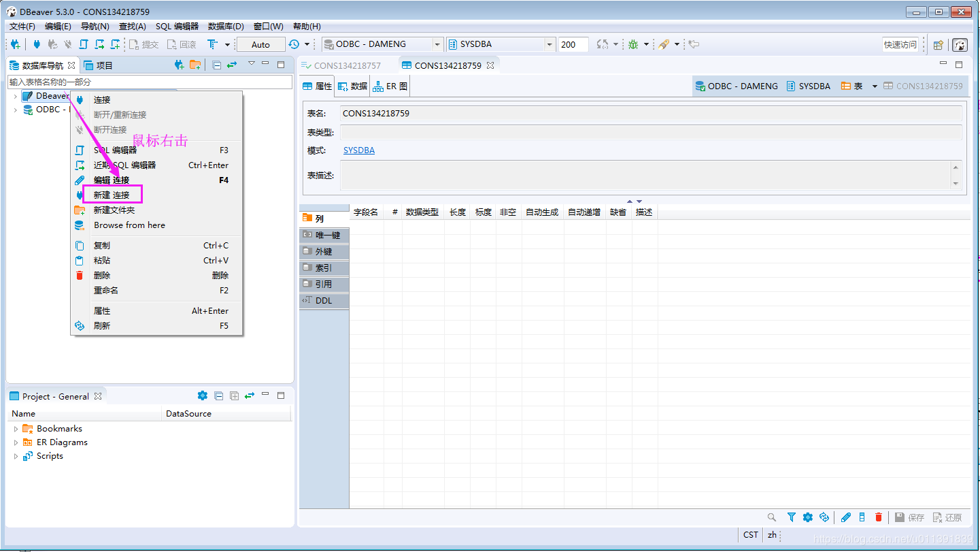Click the create column icon beside pencil
This screenshot has height=552, width=980.
tap(862, 517)
